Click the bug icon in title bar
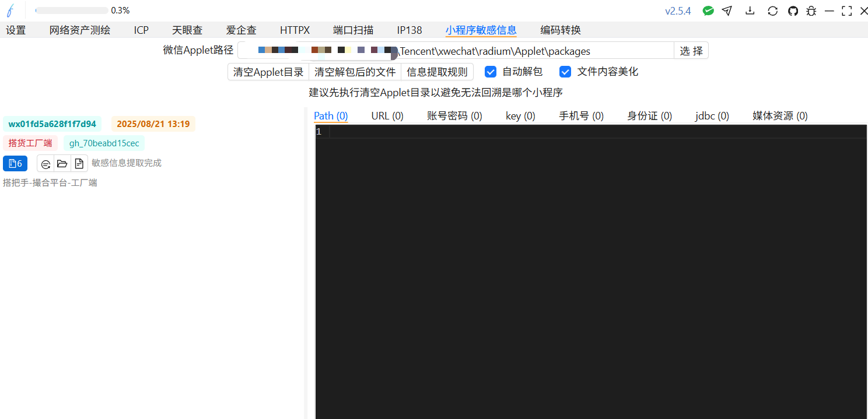This screenshot has width=868, height=419. 811,10
